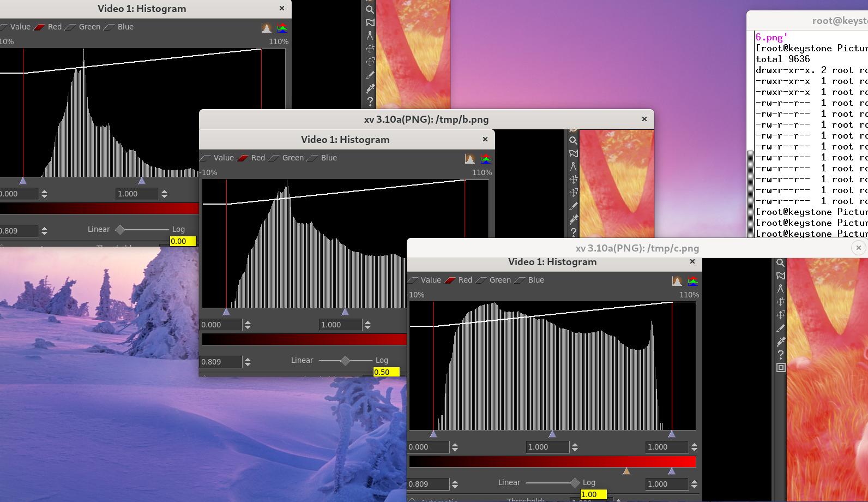Toggle histogram plot icon in b.png histogram
Image resolution: width=868 pixels, height=502 pixels.
(x=469, y=159)
